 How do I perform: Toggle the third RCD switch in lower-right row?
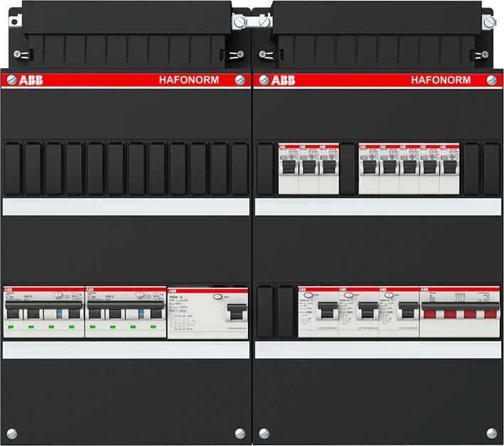tap(407, 311)
